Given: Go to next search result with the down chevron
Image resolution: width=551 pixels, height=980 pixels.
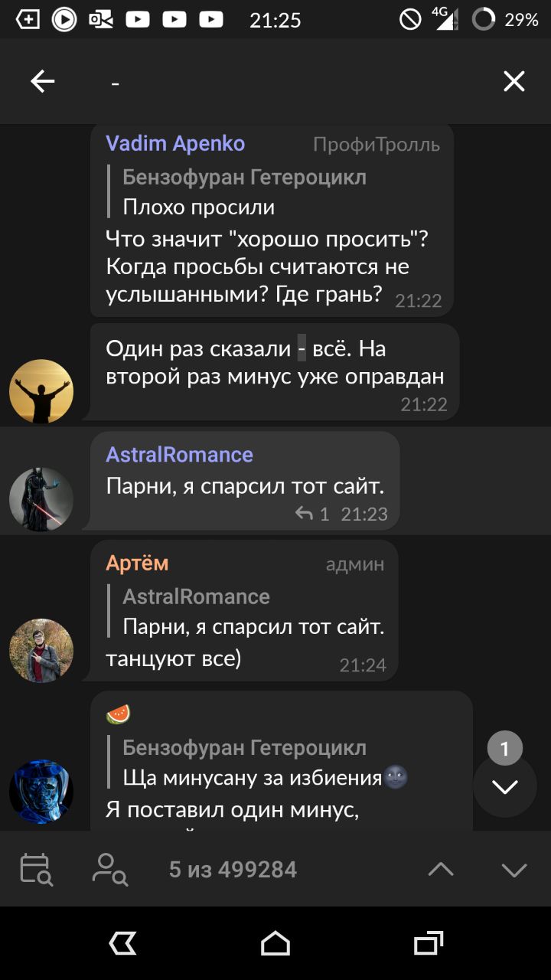Looking at the screenshot, I should click(514, 869).
